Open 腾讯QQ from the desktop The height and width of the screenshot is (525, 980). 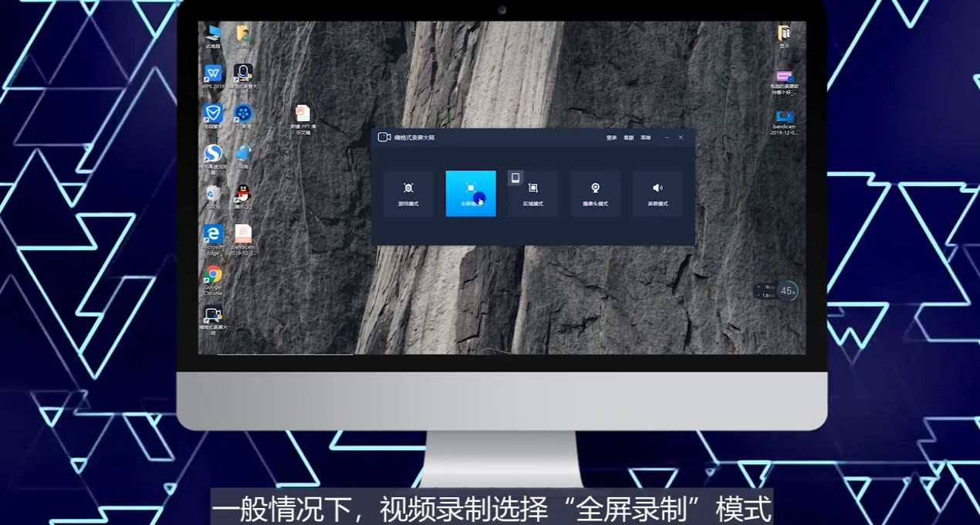tap(242, 193)
